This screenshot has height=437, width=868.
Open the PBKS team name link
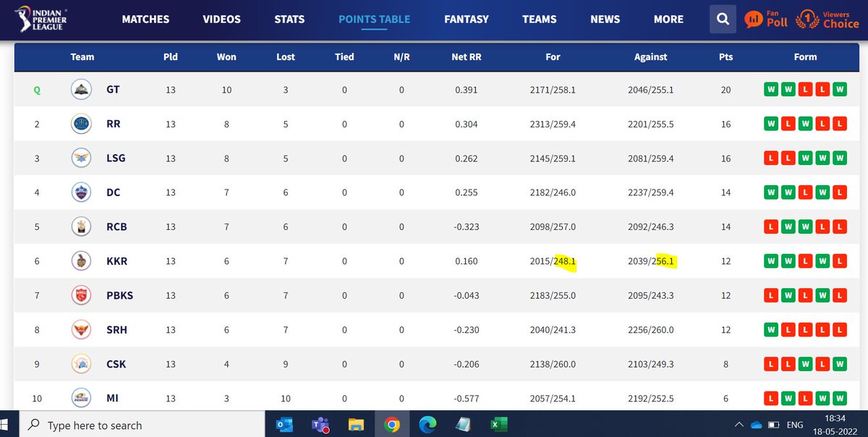pos(119,295)
